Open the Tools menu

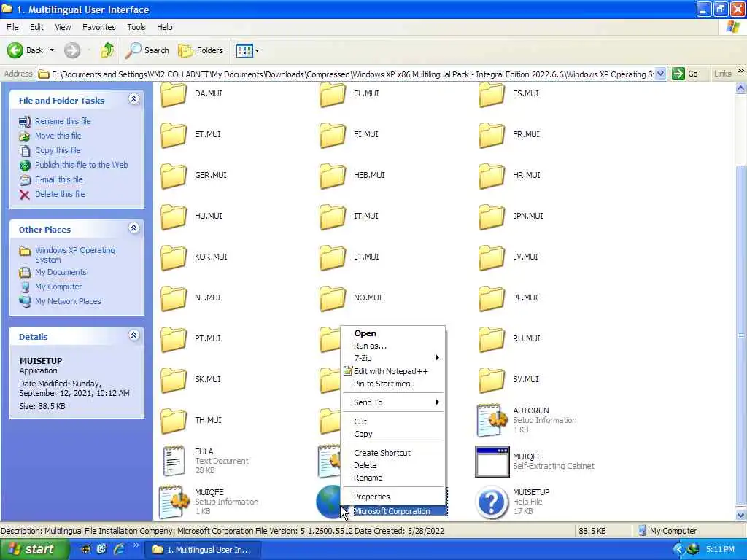(x=136, y=27)
